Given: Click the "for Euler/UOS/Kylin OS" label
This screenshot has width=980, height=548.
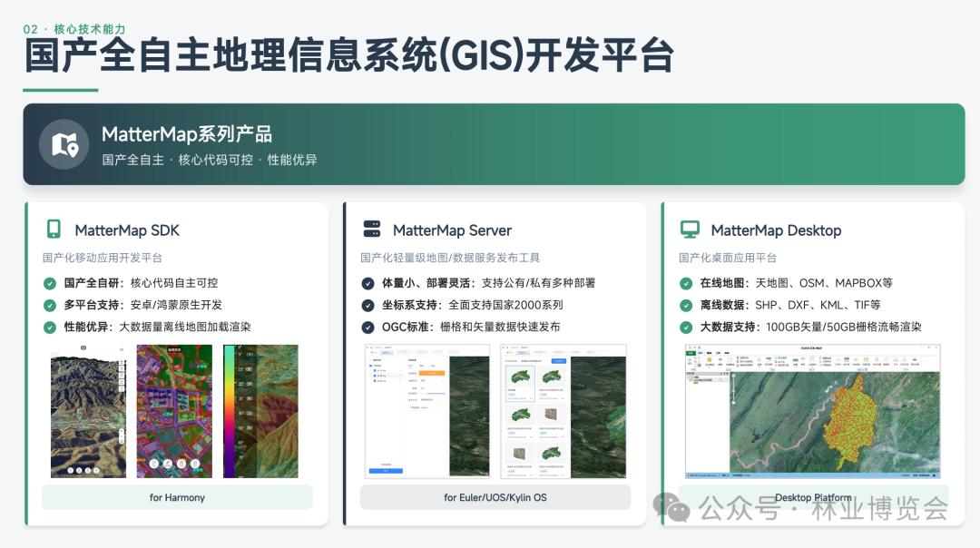Looking at the screenshot, I should [x=495, y=497].
